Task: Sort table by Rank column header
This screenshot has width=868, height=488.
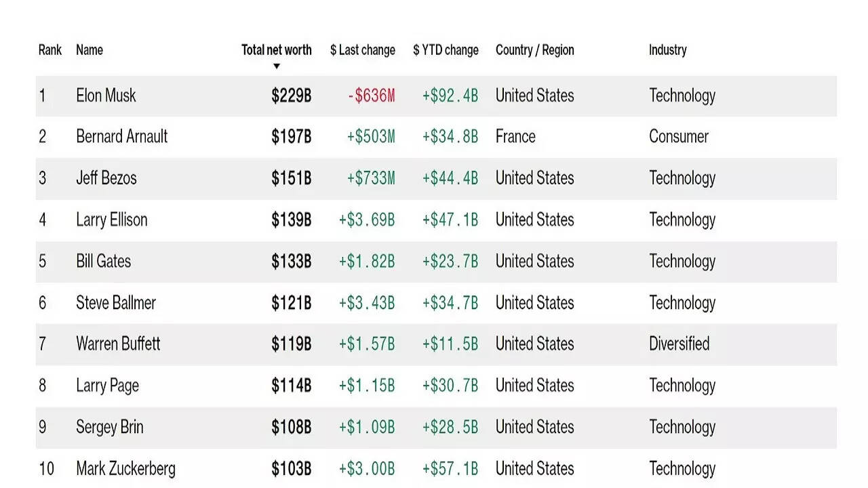Action: click(x=50, y=50)
